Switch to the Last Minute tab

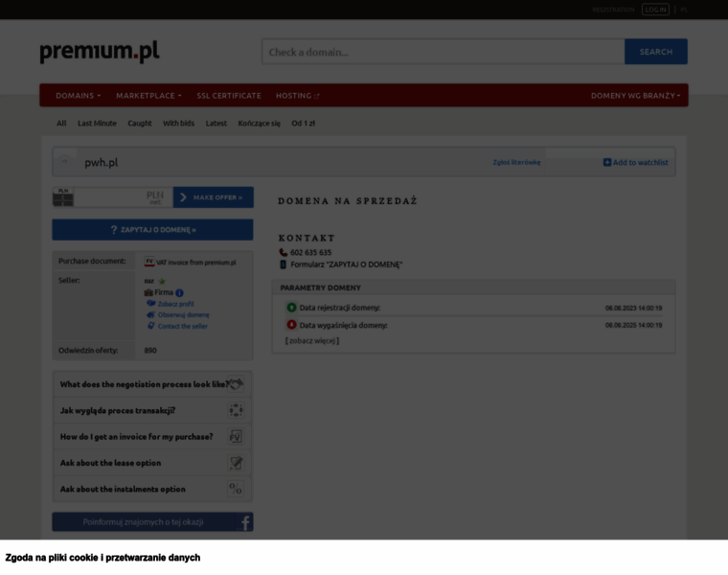tap(97, 124)
